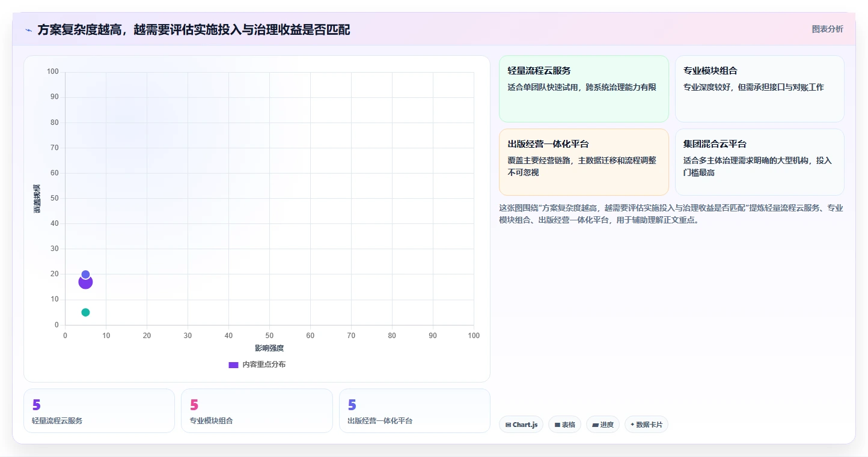Viewport: 868px width, 457px height.
Task: Click the paragraph starting 这张图围绕
Action: click(x=671, y=214)
